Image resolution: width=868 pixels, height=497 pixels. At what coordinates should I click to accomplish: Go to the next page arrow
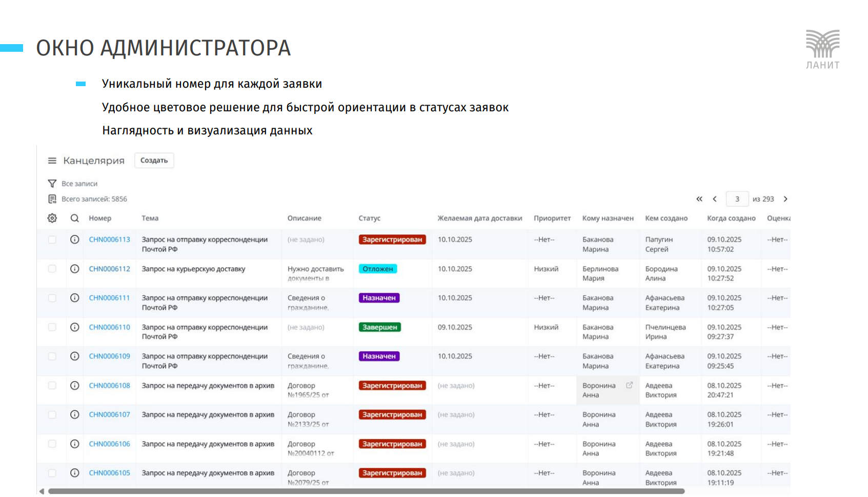pos(785,199)
